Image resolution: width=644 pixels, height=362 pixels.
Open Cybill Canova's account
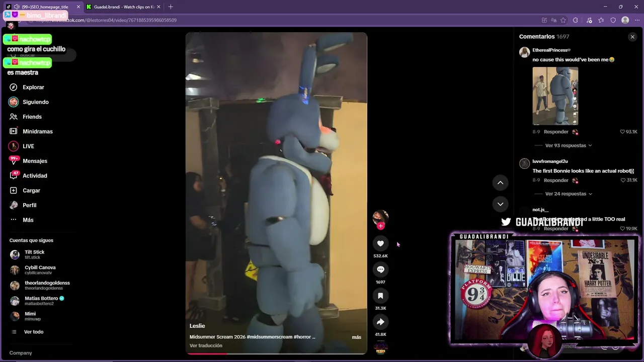coord(33,270)
